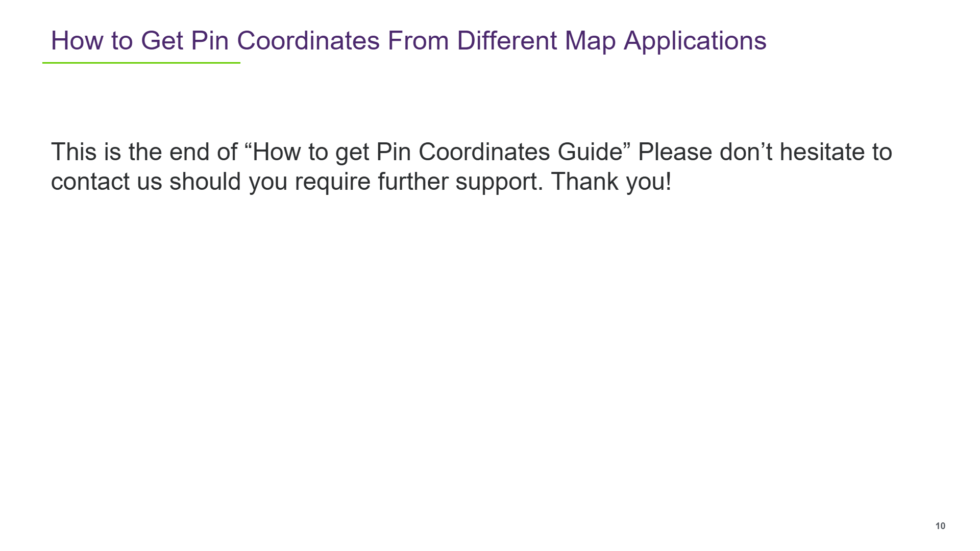Click the slide number 10
The height and width of the screenshot is (551, 980).
pyautogui.click(x=940, y=526)
